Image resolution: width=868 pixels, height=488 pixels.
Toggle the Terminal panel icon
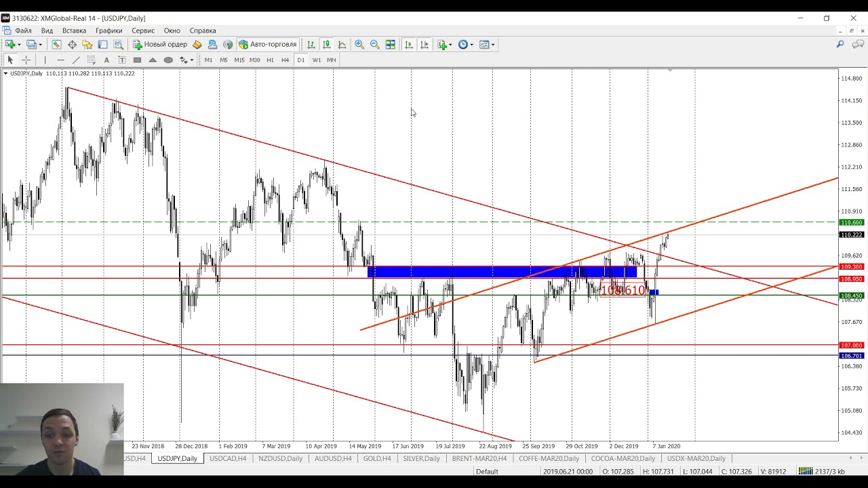click(x=103, y=44)
